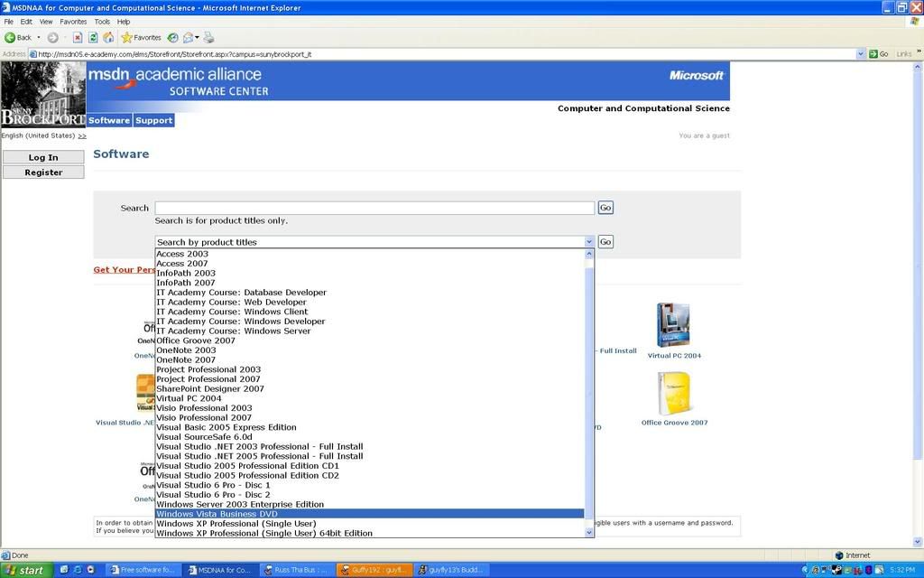This screenshot has height=578, width=924.
Task: Click the Virtual PC 2004 product image
Action: tap(673, 325)
